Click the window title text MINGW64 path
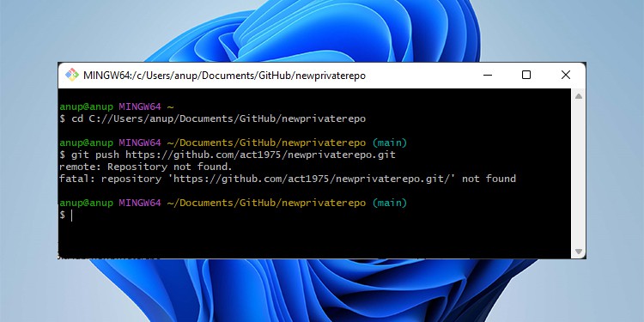The width and height of the screenshot is (644, 322). pos(224,76)
